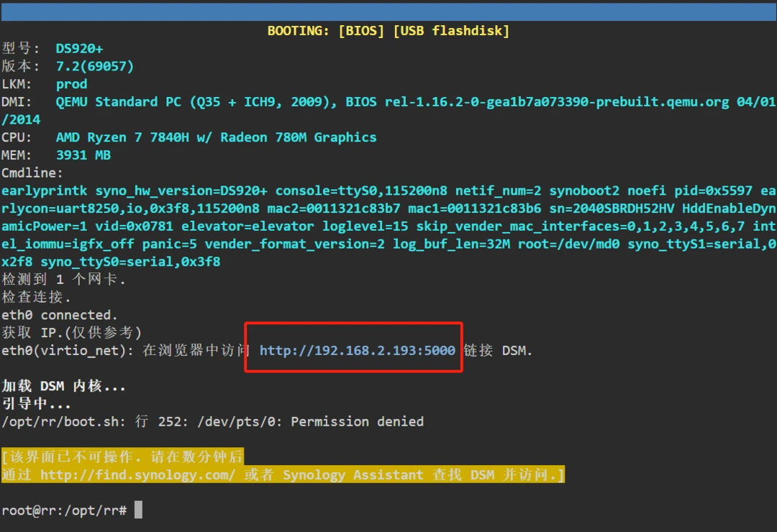Select the DS920+ model value
Viewport: 777px width, 532px height.
pos(79,49)
